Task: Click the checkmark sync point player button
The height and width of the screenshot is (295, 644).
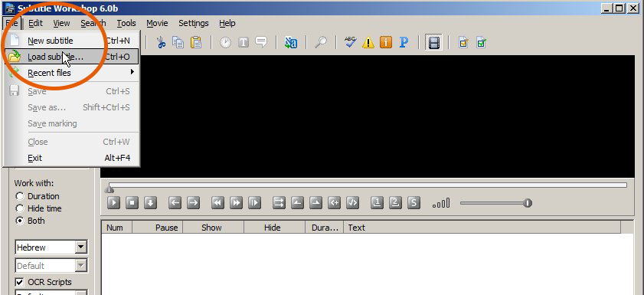Action: [x=353, y=202]
